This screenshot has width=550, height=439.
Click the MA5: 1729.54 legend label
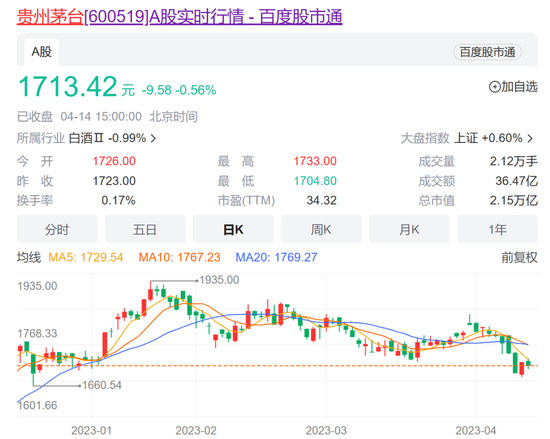86,257
